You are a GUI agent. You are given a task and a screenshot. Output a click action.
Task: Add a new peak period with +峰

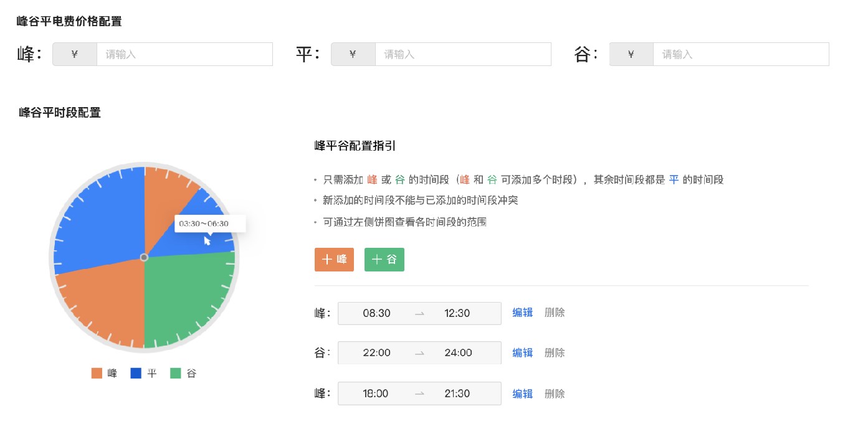(334, 260)
